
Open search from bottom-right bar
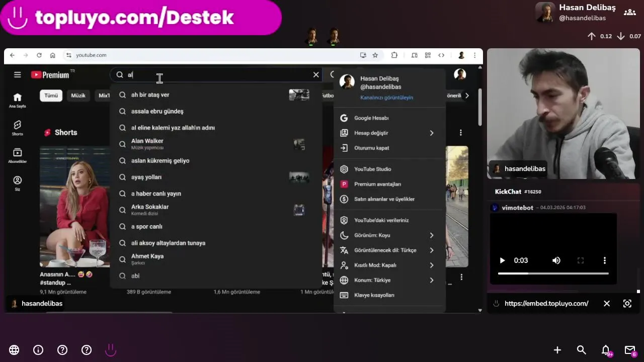[582, 350]
